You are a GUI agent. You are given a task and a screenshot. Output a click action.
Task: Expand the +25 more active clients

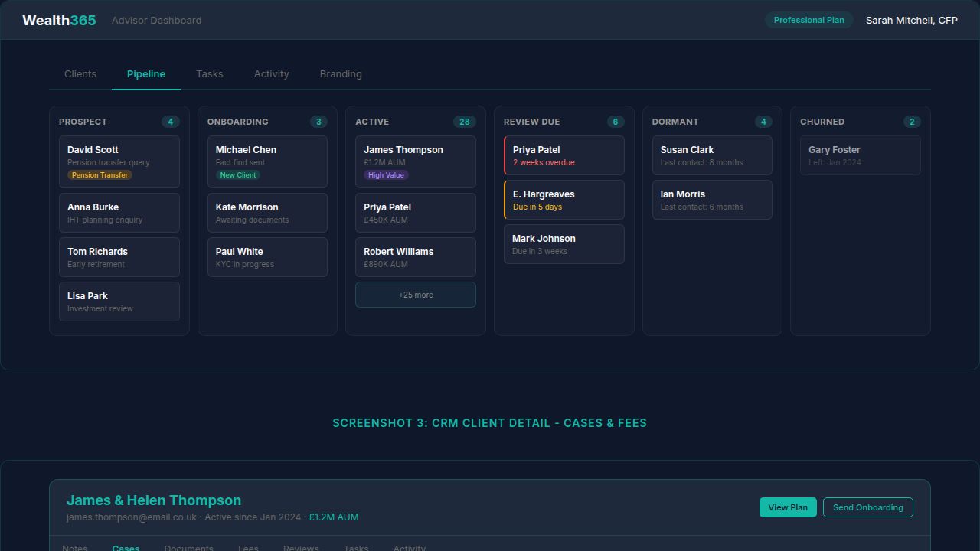(x=415, y=294)
